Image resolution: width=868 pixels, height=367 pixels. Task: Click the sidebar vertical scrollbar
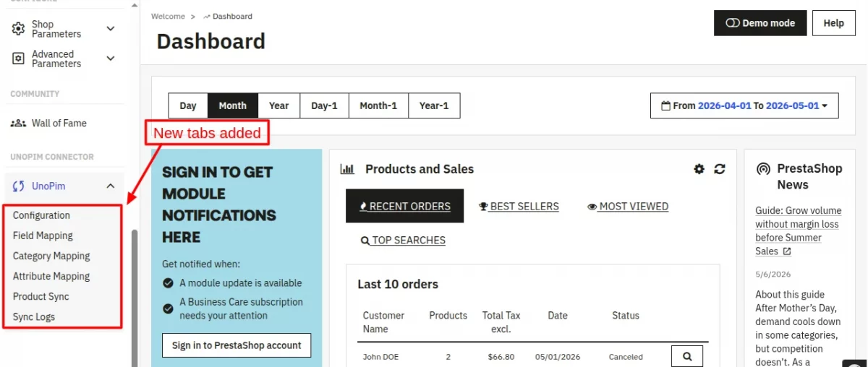[x=135, y=298]
